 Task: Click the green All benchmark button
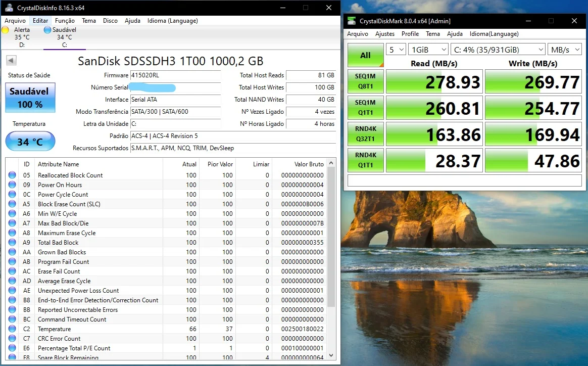click(366, 55)
